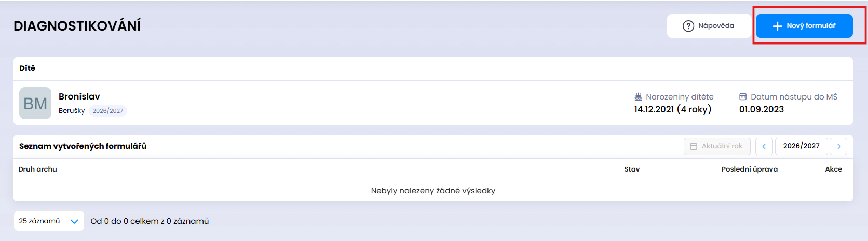Select the Aktuální rok button
This screenshot has height=241, width=868.
pos(717,146)
